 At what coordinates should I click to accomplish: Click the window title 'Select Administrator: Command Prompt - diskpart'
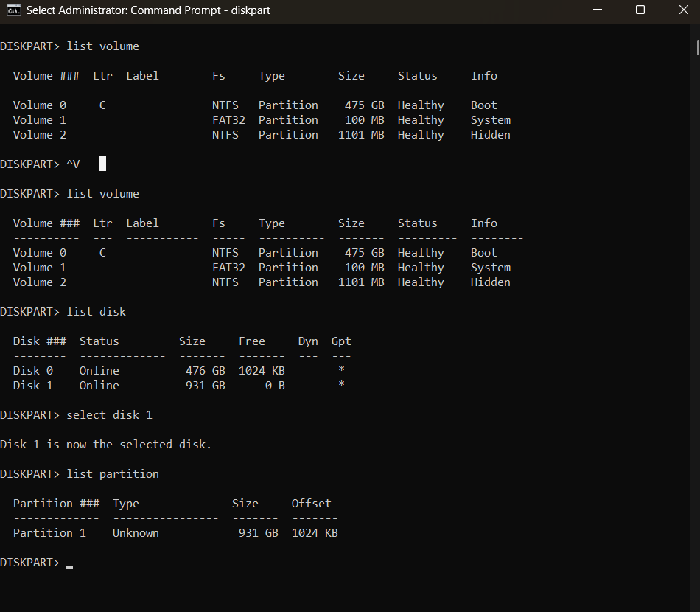[x=148, y=10]
